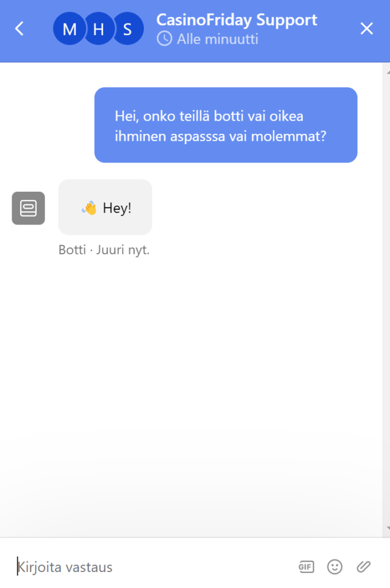The height and width of the screenshot is (588, 390).
Task: Attach a file with the paperclip
Action: point(364,567)
